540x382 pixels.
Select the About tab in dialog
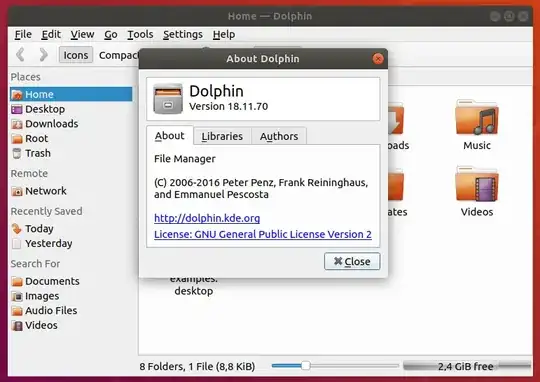point(170,136)
